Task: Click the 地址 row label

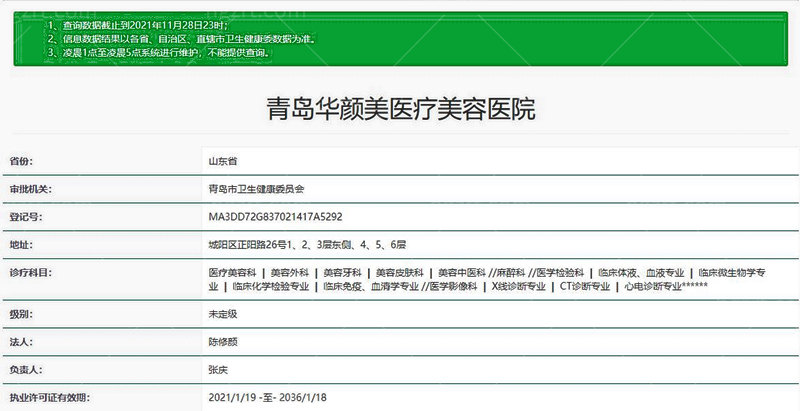Action: (x=21, y=245)
